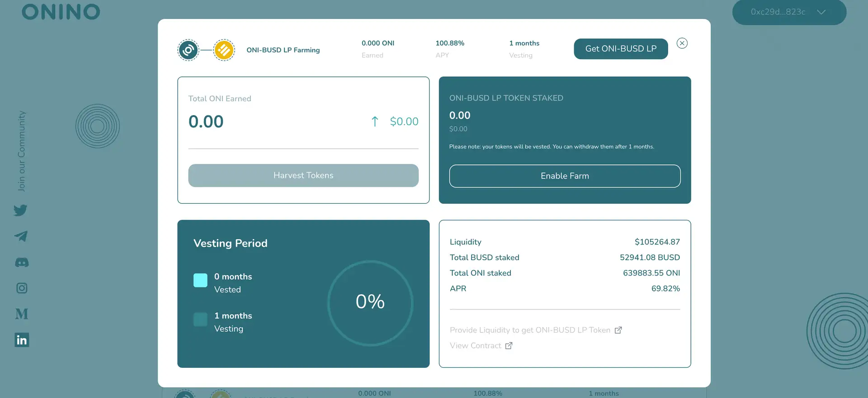Open wallet menu 0xc29d...823c
The image size is (868, 398).
click(x=778, y=12)
